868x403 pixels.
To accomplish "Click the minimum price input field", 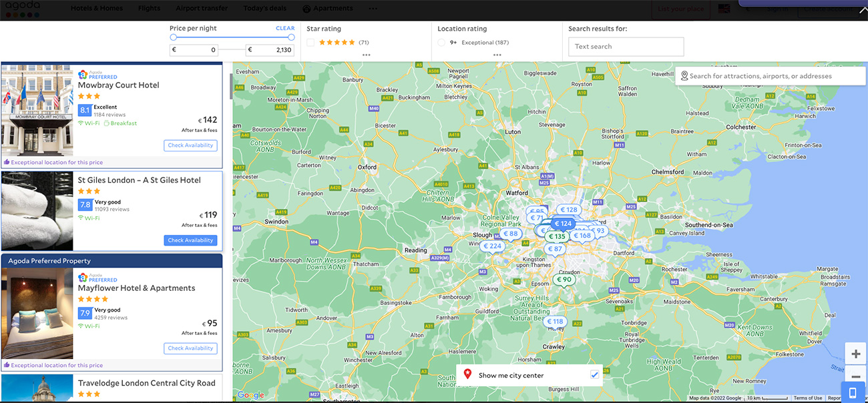I will coord(194,49).
